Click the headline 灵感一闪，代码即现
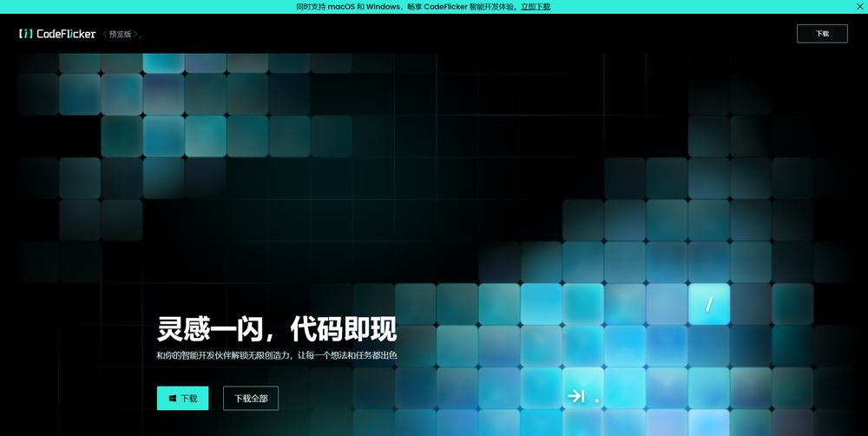The image size is (868, 436). point(277,329)
